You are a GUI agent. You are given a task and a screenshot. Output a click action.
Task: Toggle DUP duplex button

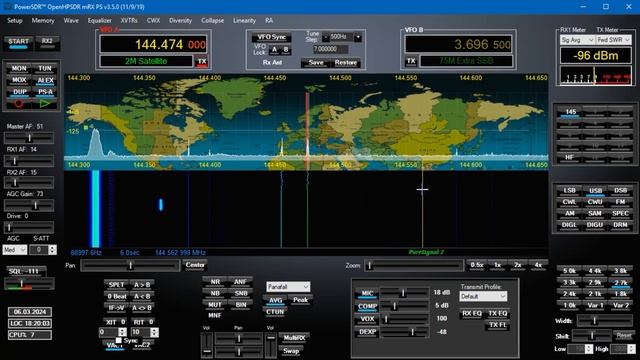(x=19, y=92)
